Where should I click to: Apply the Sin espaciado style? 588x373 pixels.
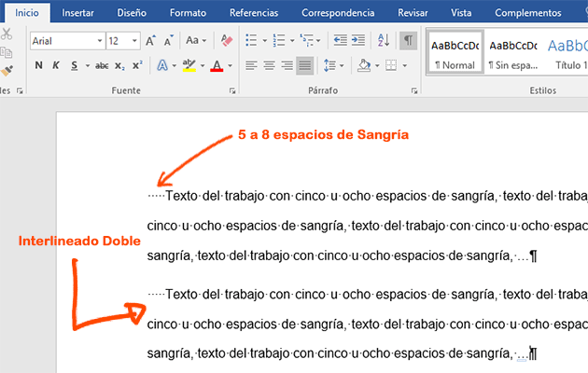(513, 51)
